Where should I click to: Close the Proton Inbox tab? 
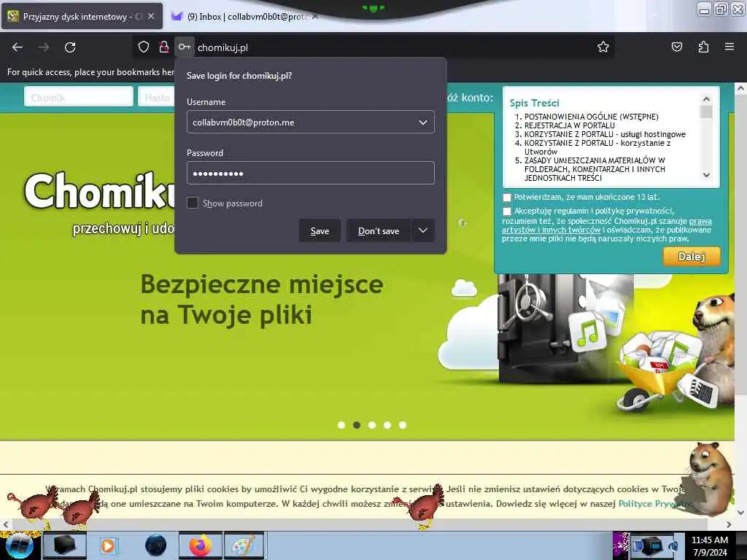coord(315,16)
